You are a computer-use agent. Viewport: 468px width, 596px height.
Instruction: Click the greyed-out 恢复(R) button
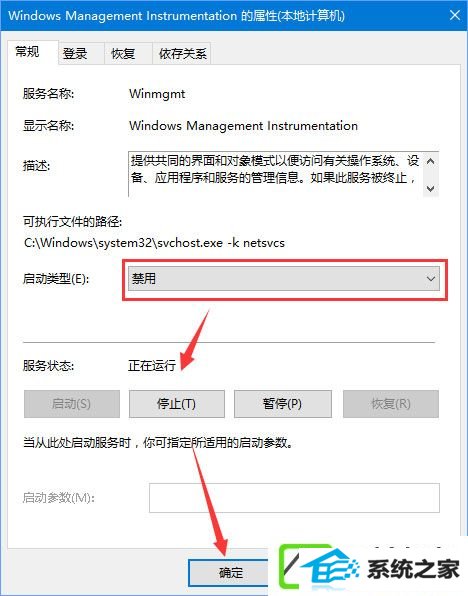(x=391, y=404)
